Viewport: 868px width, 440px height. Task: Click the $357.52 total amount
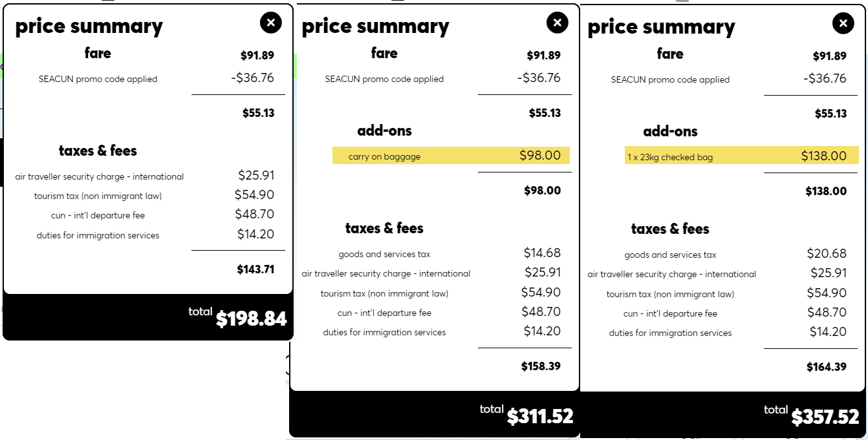click(825, 417)
